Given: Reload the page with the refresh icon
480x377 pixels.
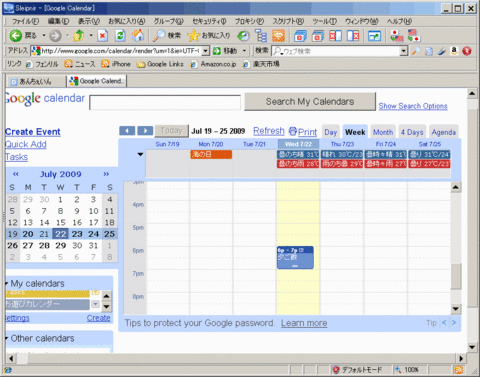Looking at the screenshot, I should 120,36.
